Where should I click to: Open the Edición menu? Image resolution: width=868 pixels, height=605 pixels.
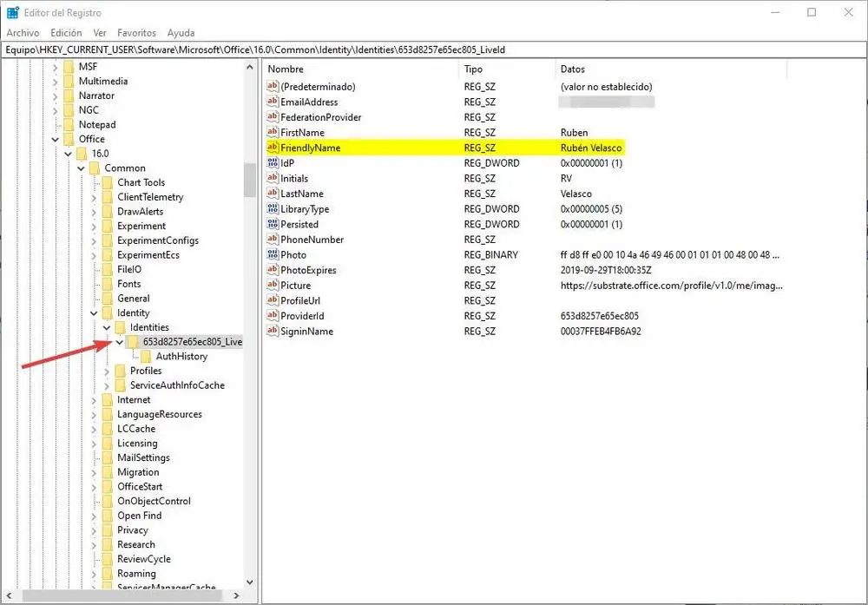[x=66, y=33]
